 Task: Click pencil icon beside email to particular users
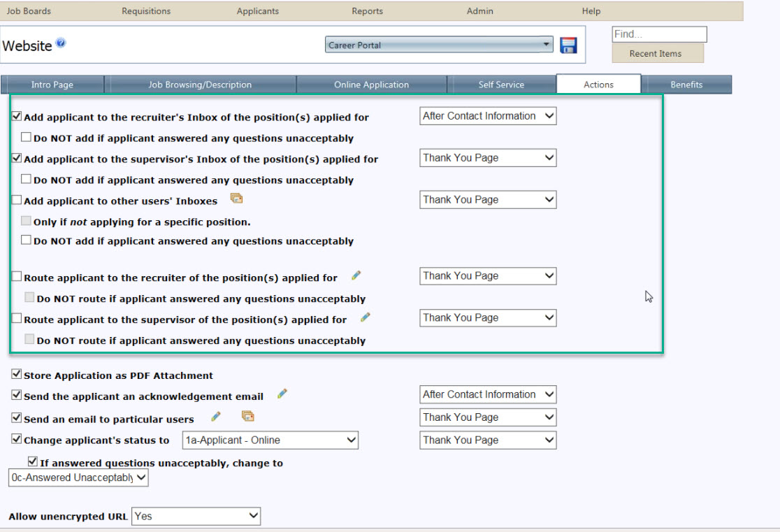[216, 417]
